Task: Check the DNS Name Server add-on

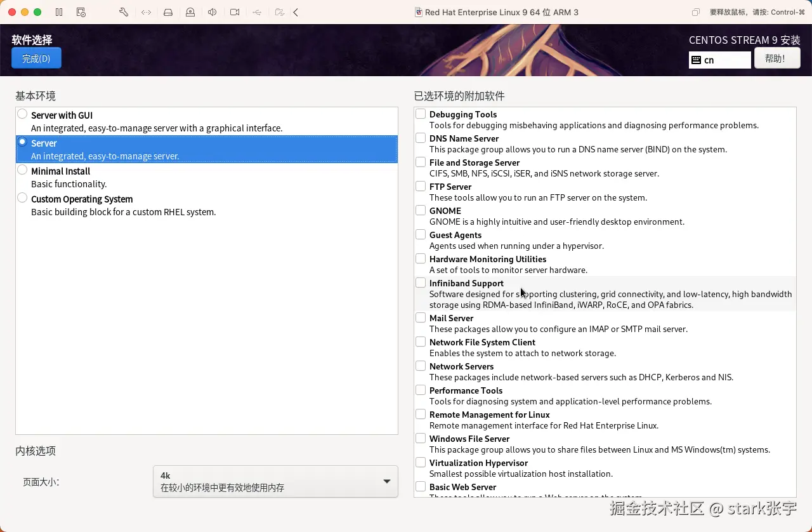Action: 421,138
